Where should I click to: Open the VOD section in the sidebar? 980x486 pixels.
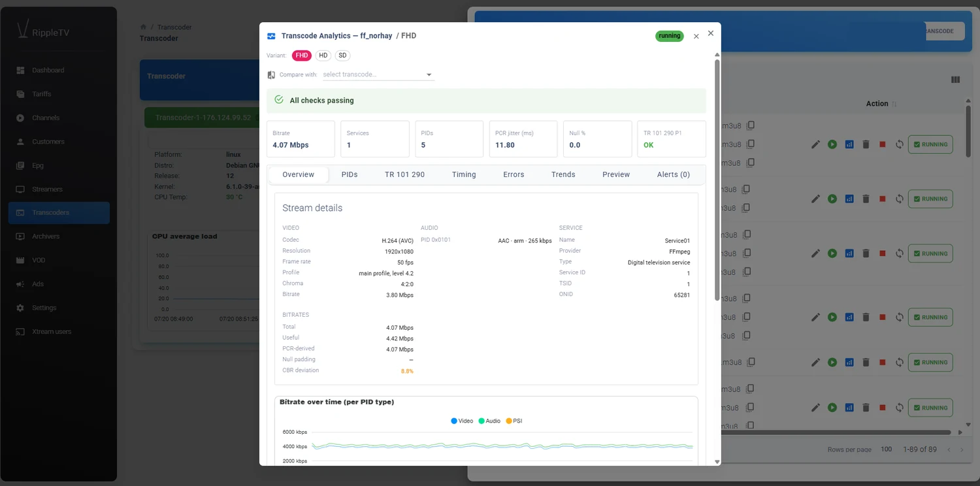(59, 260)
